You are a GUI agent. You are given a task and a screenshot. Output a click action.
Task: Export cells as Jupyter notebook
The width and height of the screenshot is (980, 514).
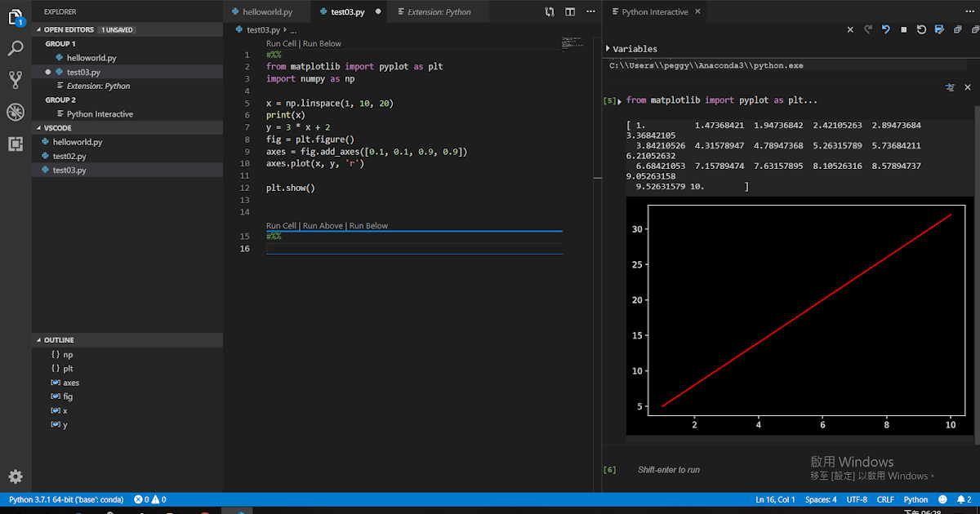point(939,29)
